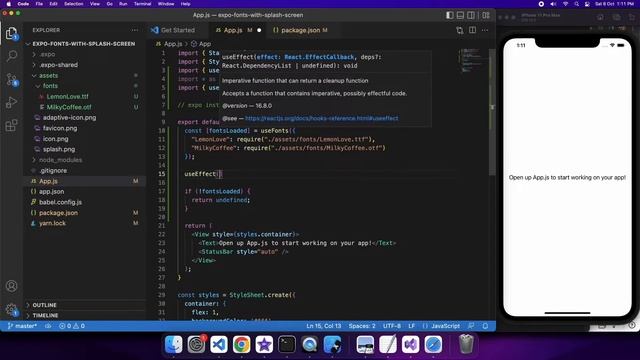The width and height of the screenshot is (640, 360).
Task: Open the notifications bell in status bar
Action: [485, 326]
